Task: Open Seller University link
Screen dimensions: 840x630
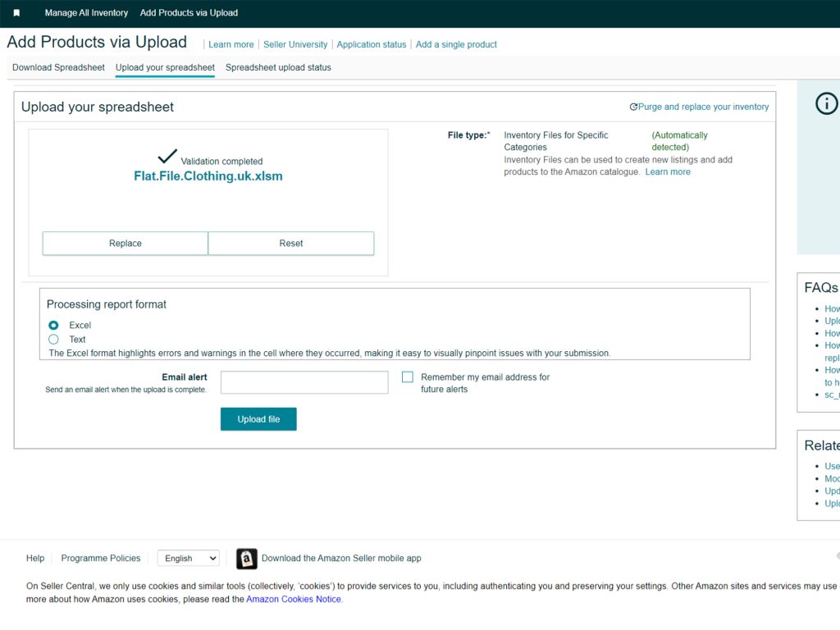Action: click(295, 44)
